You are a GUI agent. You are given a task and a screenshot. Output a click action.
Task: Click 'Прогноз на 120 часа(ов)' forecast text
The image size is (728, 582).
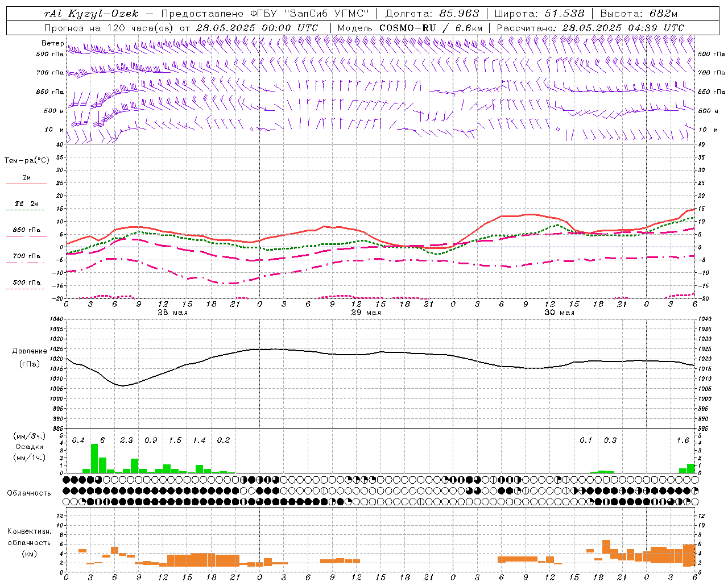110,28
